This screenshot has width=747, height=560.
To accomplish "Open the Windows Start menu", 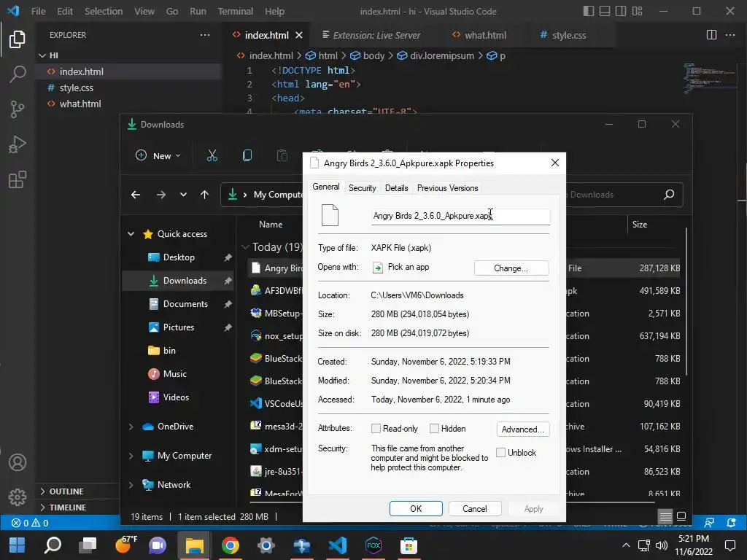I will click(x=18, y=545).
